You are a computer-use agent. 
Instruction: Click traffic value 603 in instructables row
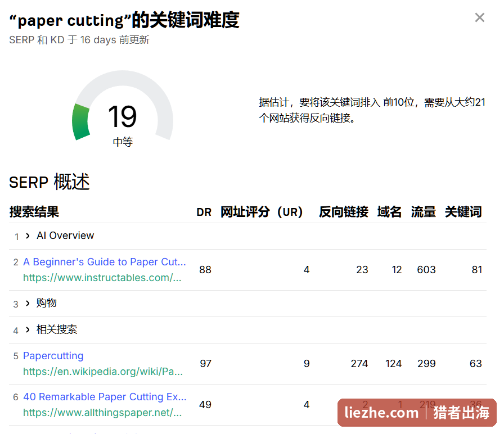click(x=426, y=270)
